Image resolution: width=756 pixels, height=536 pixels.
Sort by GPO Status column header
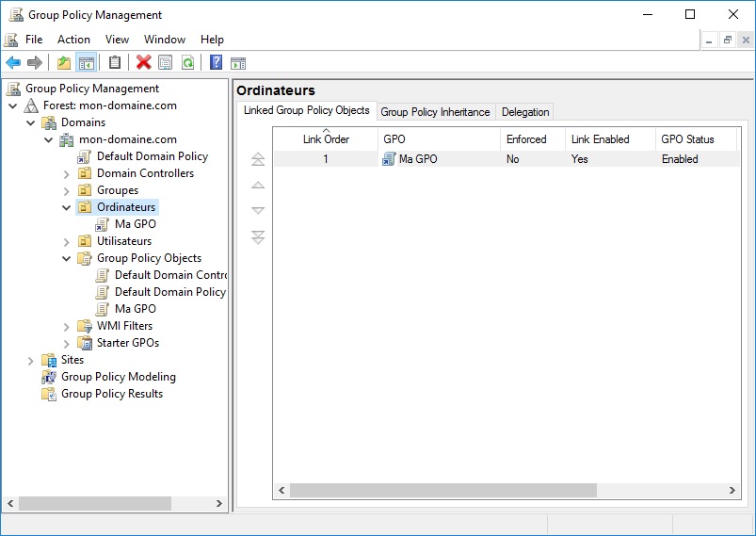pos(696,139)
